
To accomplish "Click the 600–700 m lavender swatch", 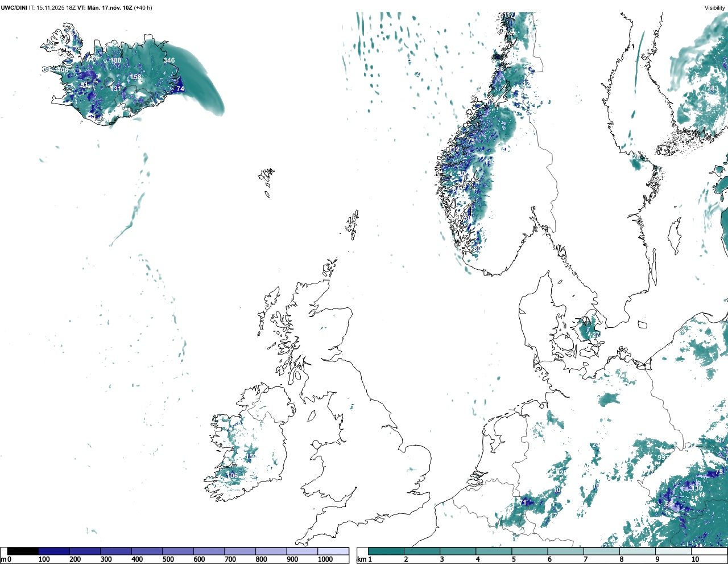I will [x=209, y=551].
